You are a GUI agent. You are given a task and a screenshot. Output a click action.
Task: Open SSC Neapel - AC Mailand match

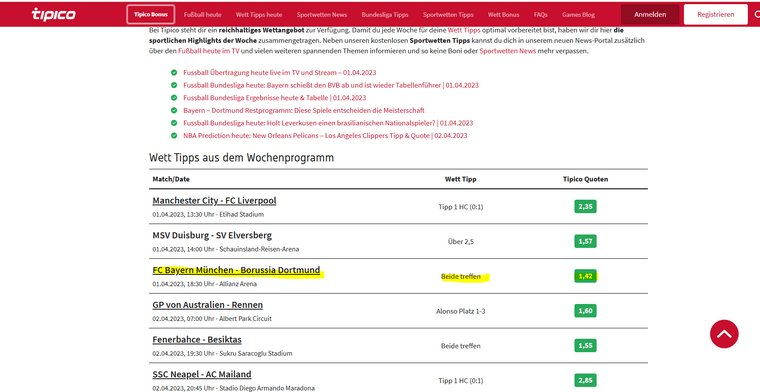202,375
